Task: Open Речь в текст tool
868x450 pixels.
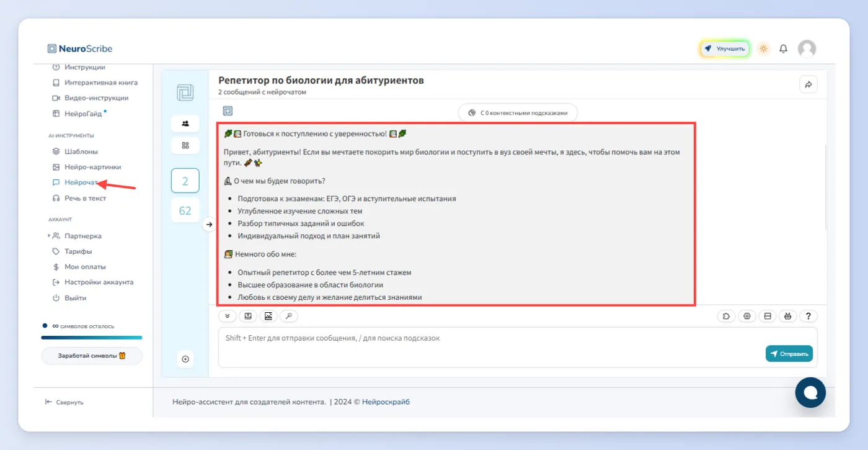Action: (79, 198)
